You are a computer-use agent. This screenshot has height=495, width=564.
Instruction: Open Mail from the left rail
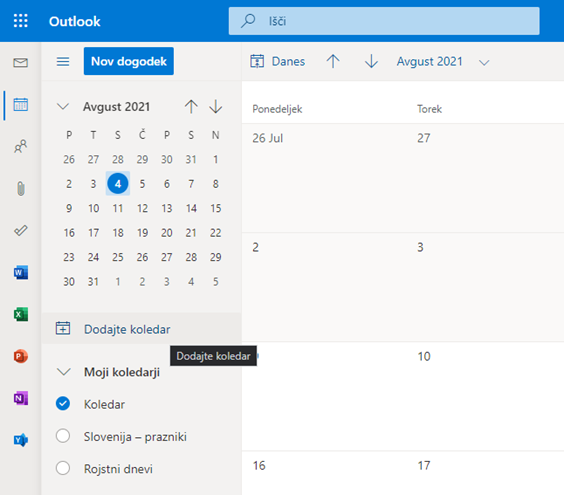click(x=21, y=63)
